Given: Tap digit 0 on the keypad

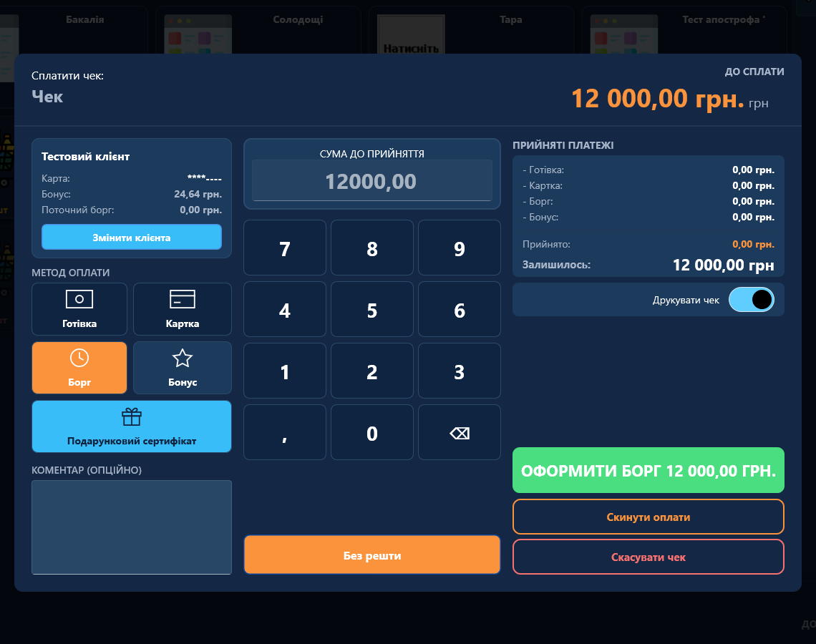Looking at the screenshot, I should [x=372, y=433].
